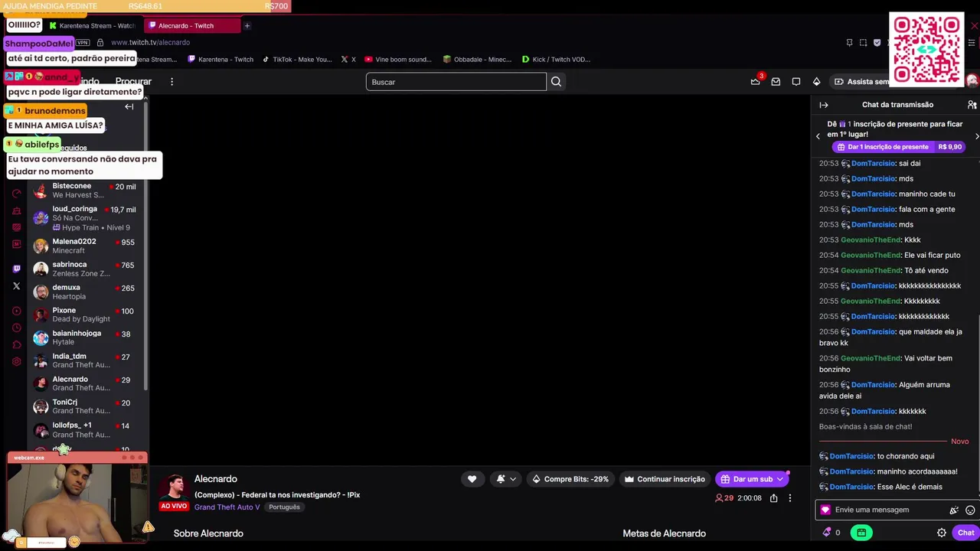This screenshot has width=980, height=551.
Task: Open the whispers speech bubble icon
Action: click(796, 81)
